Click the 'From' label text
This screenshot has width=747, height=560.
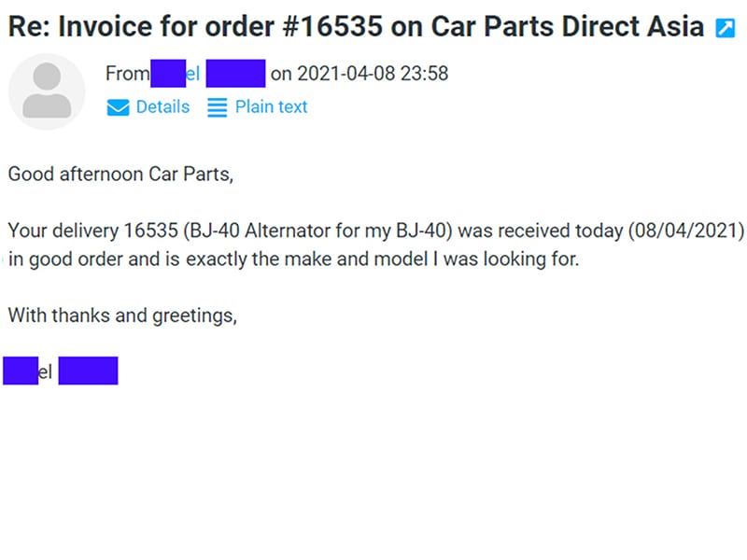pyautogui.click(x=128, y=74)
